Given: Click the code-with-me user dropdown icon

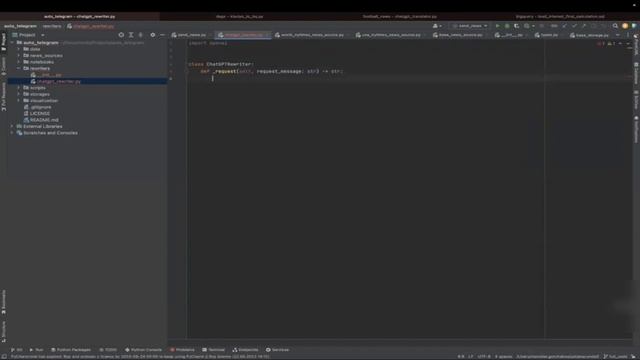Looking at the screenshot, I should [x=437, y=26].
